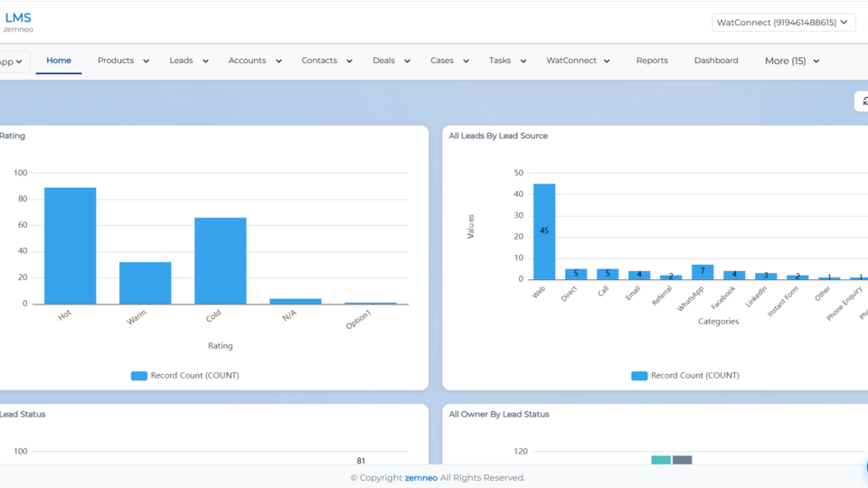
Task: Open the zemneo link in footer
Action: click(420, 477)
